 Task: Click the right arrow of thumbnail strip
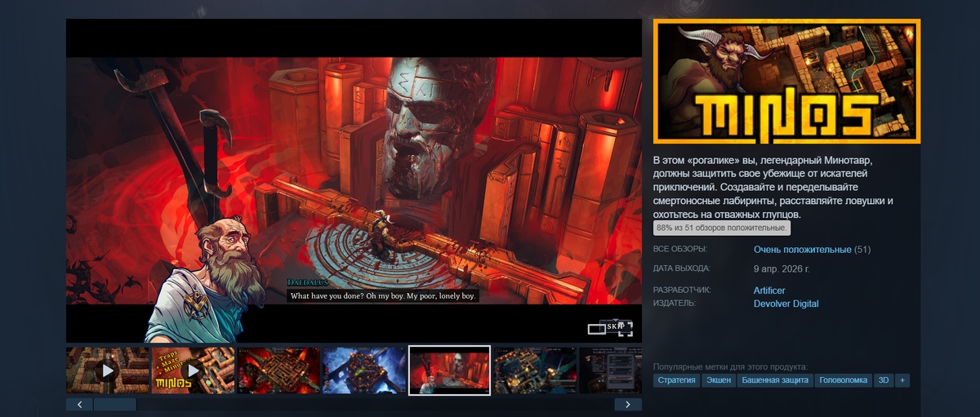click(x=628, y=404)
